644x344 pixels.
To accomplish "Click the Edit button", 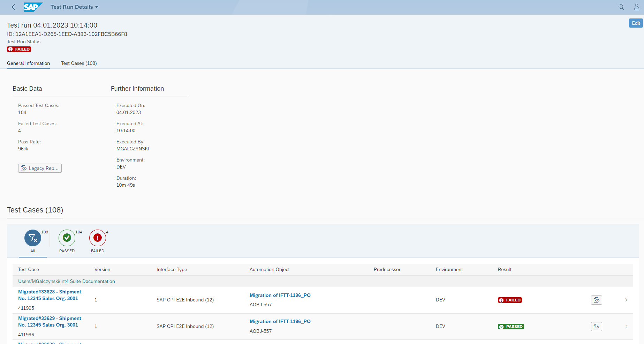I will pos(636,23).
